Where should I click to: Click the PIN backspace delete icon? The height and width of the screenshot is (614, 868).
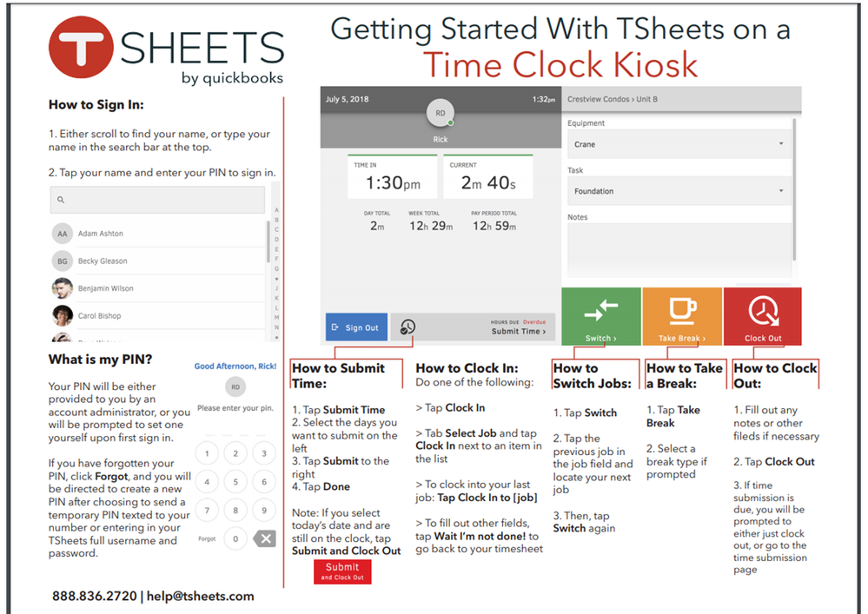point(265,538)
